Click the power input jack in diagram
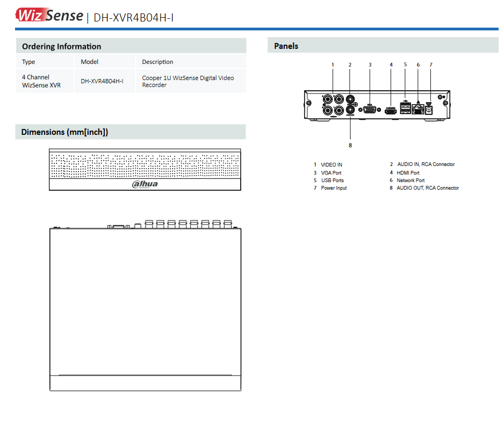This screenshot has width=504, height=425. tap(429, 110)
